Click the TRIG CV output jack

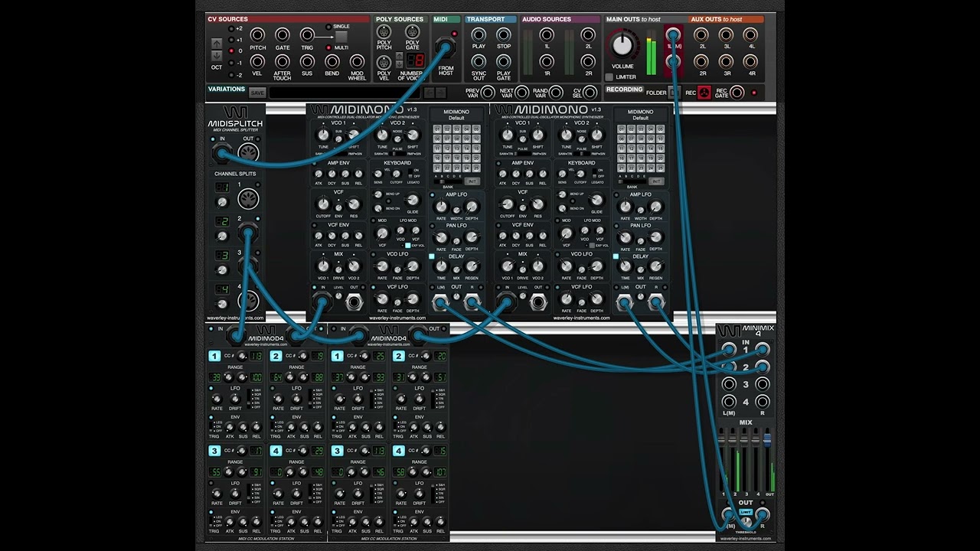(307, 35)
